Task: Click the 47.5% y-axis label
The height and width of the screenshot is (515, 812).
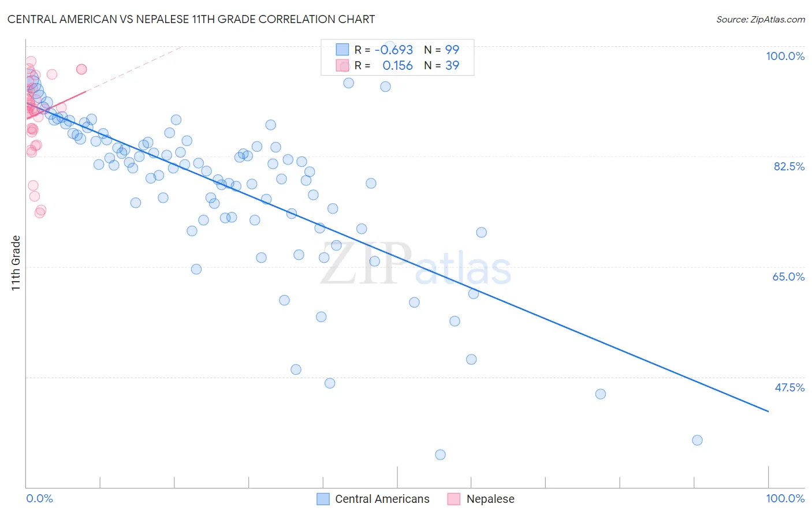Action: pos(789,387)
